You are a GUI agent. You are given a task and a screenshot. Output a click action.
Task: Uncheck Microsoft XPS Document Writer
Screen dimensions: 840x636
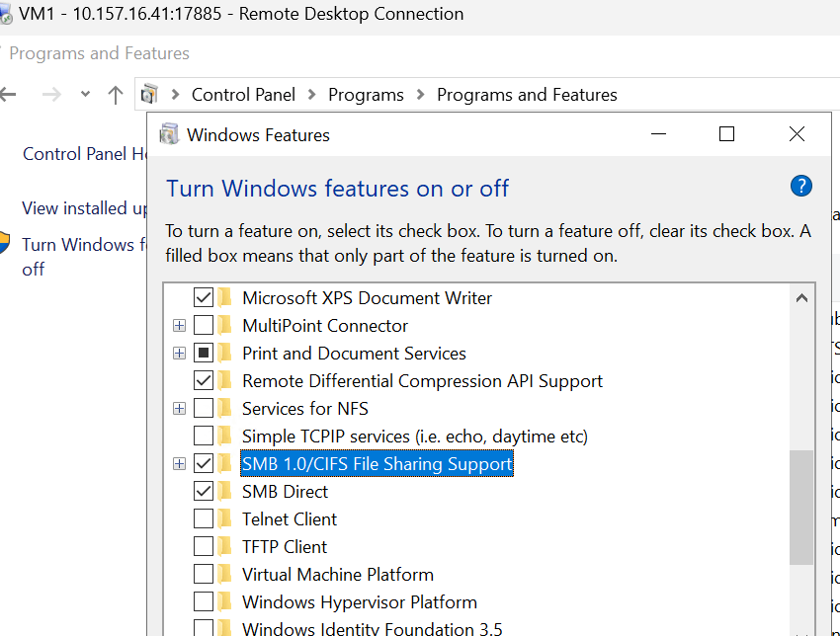point(204,297)
